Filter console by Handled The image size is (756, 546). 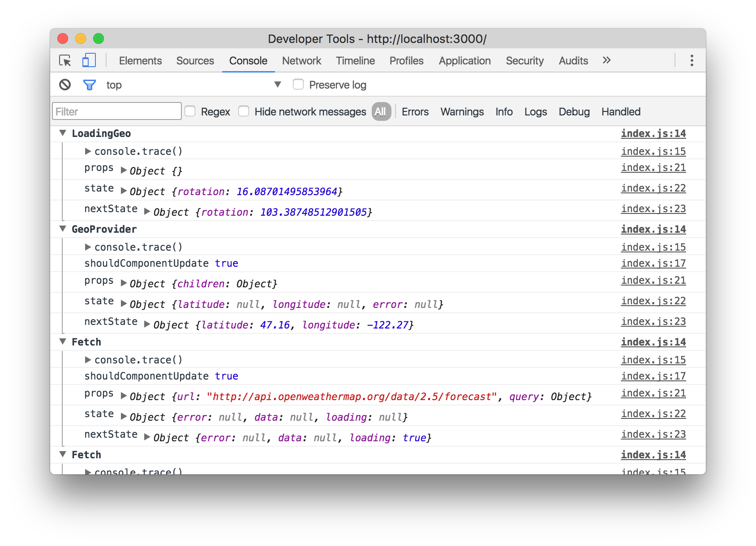(x=621, y=111)
